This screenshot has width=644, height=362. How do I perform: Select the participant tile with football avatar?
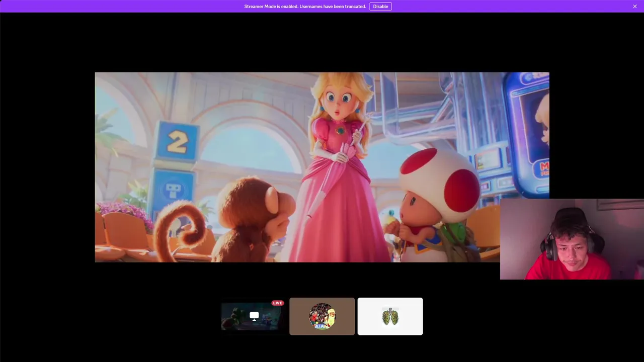coord(322,316)
